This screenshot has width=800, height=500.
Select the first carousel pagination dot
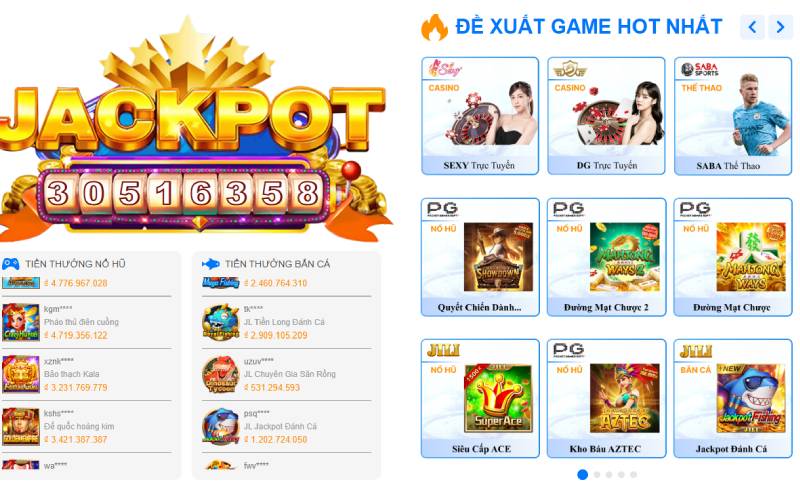pos(582,474)
